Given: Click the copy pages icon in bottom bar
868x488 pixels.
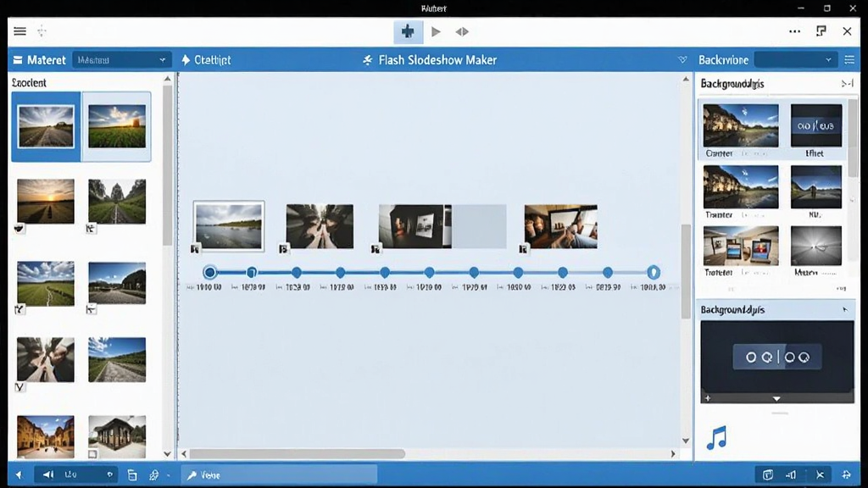Looking at the screenshot, I should [131, 474].
